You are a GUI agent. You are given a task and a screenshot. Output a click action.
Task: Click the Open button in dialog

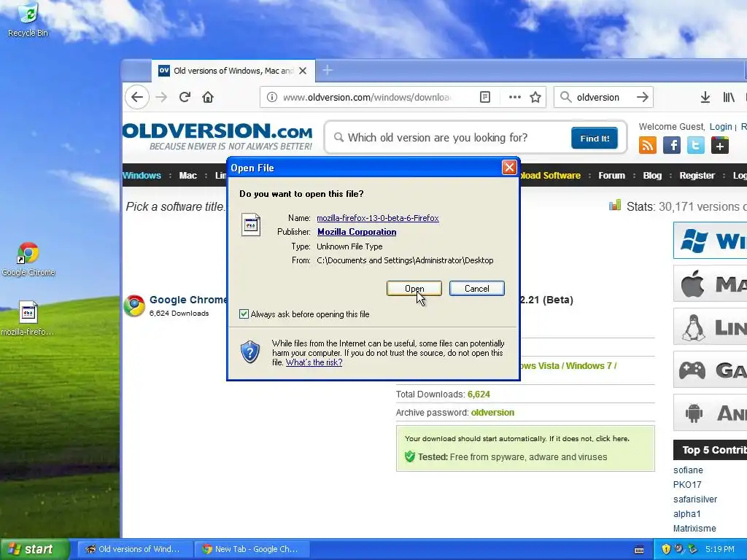[414, 288]
